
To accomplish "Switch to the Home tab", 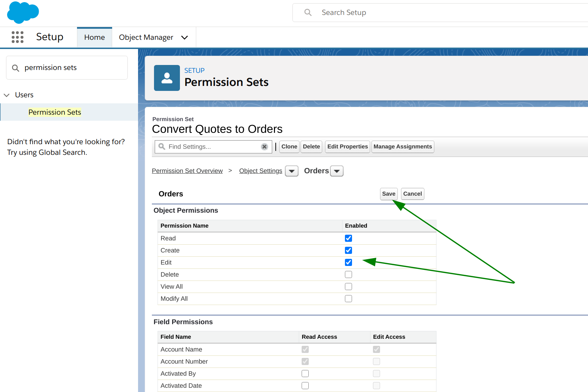I will click(x=94, y=37).
